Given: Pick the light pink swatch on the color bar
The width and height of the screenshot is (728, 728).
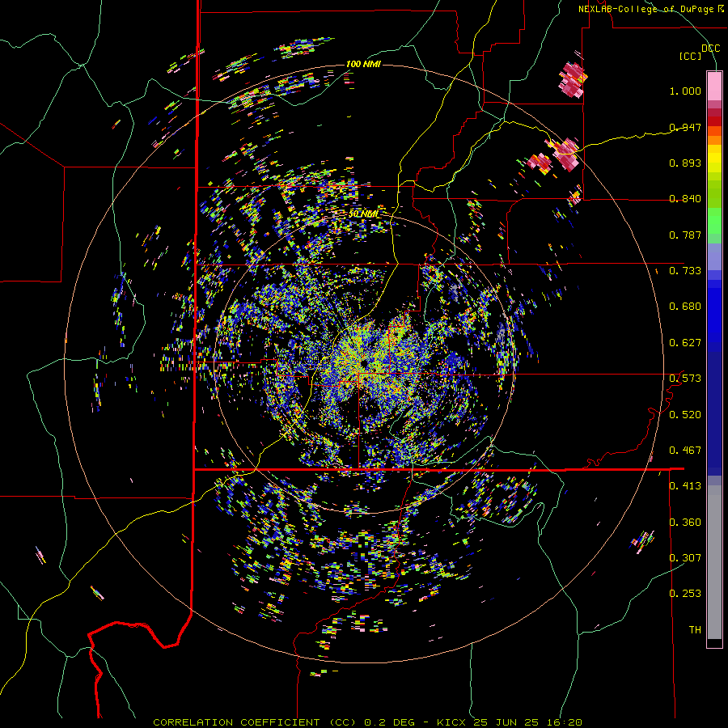Looking at the screenshot, I should click(x=714, y=86).
